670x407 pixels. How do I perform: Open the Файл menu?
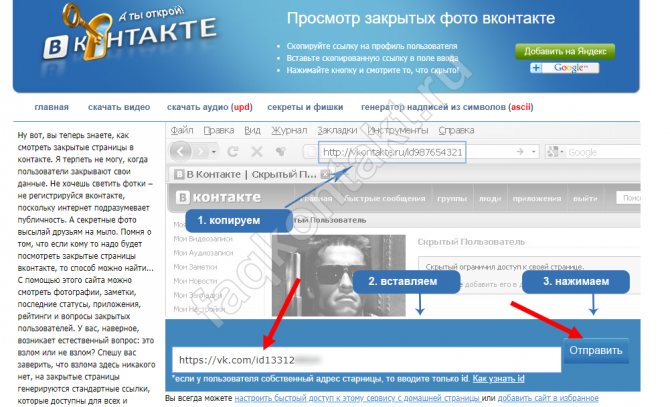click(x=182, y=130)
